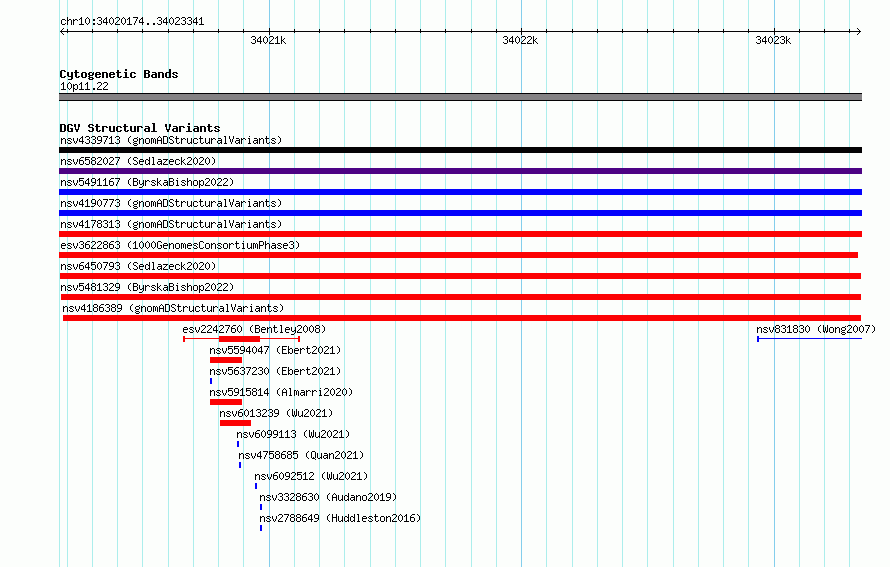Viewport: 890px width, 567px height.
Task: Click the blue nsv4758685 tick mark
Action: click(x=240, y=465)
